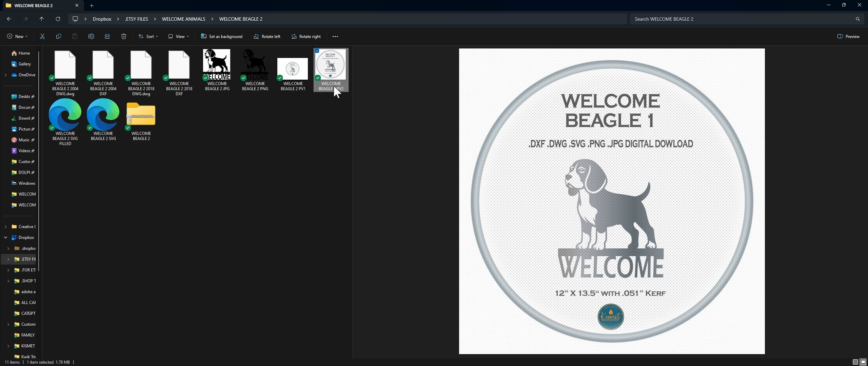Image resolution: width=868 pixels, height=366 pixels.
Task: Rotate the selected image left
Action: [x=267, y=36]
